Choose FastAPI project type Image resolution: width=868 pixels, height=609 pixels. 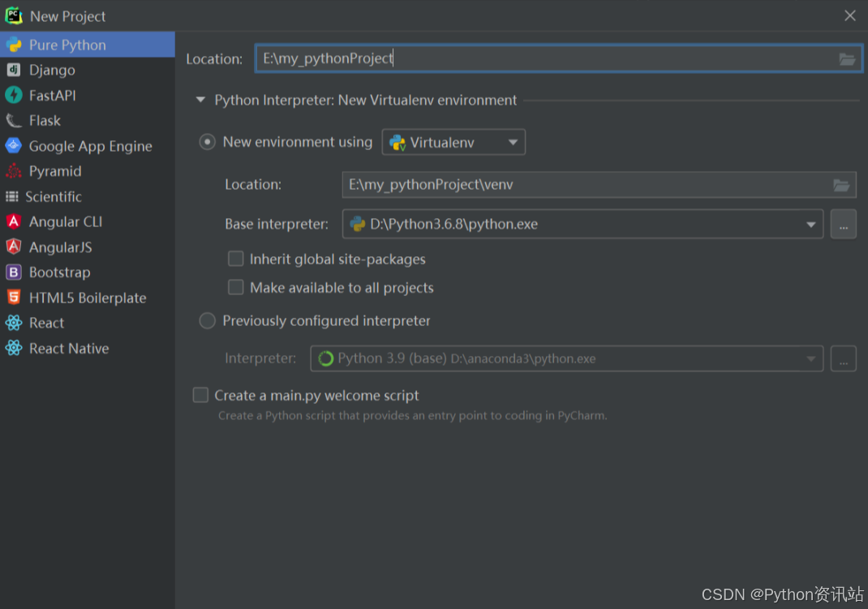88,95
